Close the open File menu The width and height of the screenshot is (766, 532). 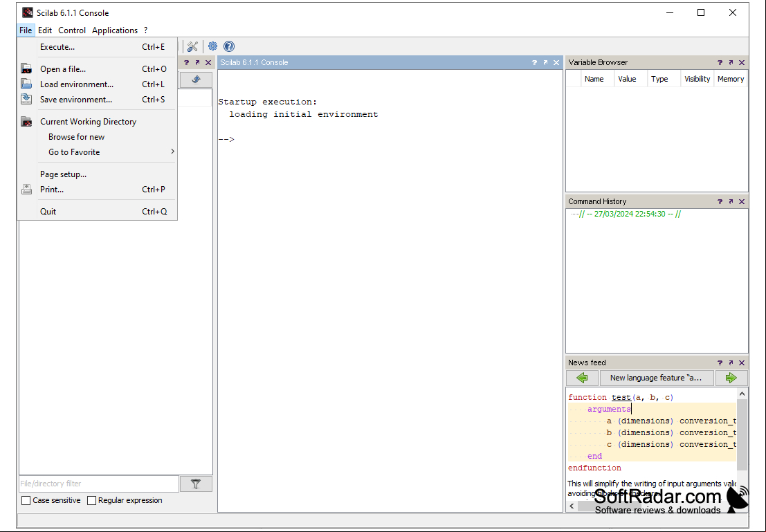pyautogui.click(x=26, y=30)
